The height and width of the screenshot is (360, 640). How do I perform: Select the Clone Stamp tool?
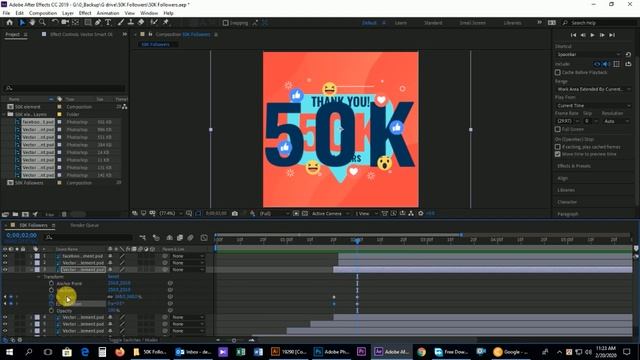click(x=131, y=22)
